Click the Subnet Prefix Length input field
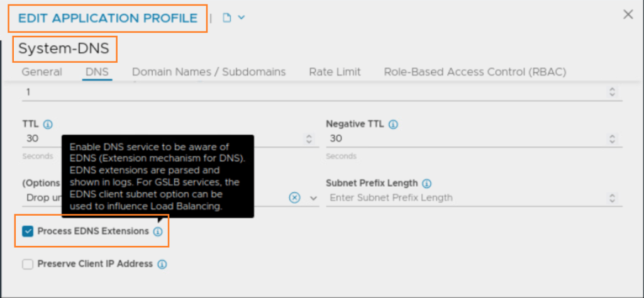Viewport: 644px width, 298px height. [465, 198]
